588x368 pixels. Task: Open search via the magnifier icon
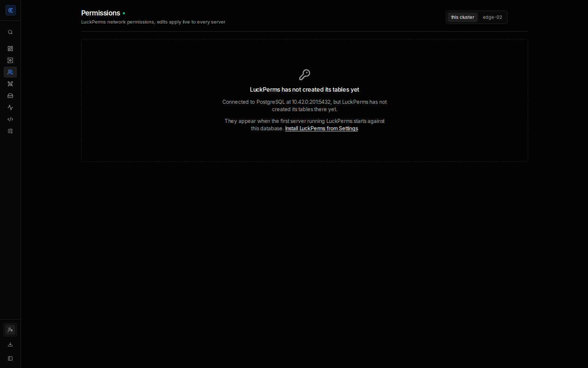[x=10, y=32]
